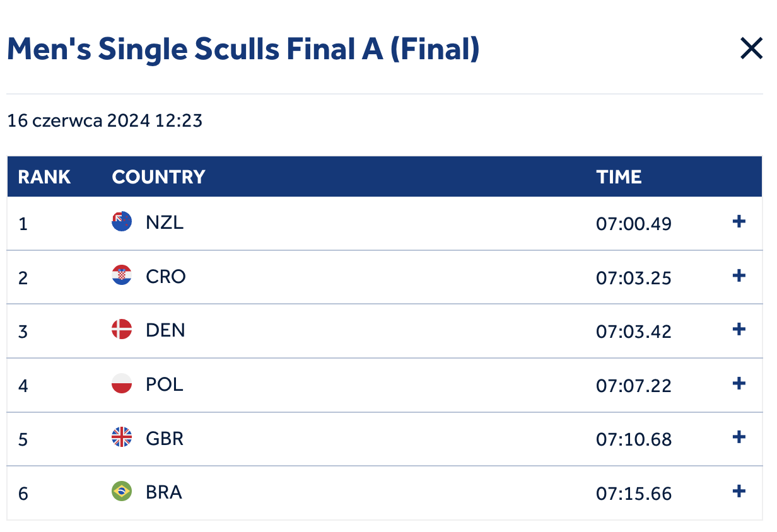
Task: Close the Men's Single Sculls results dialog
Action: [751, 49]
